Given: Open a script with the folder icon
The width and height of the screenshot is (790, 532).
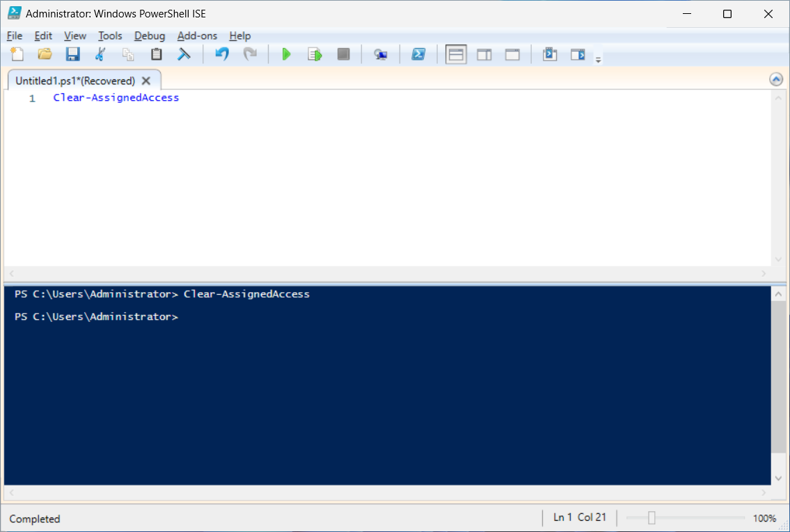Looking at the screenshot, I should [45, 54].
